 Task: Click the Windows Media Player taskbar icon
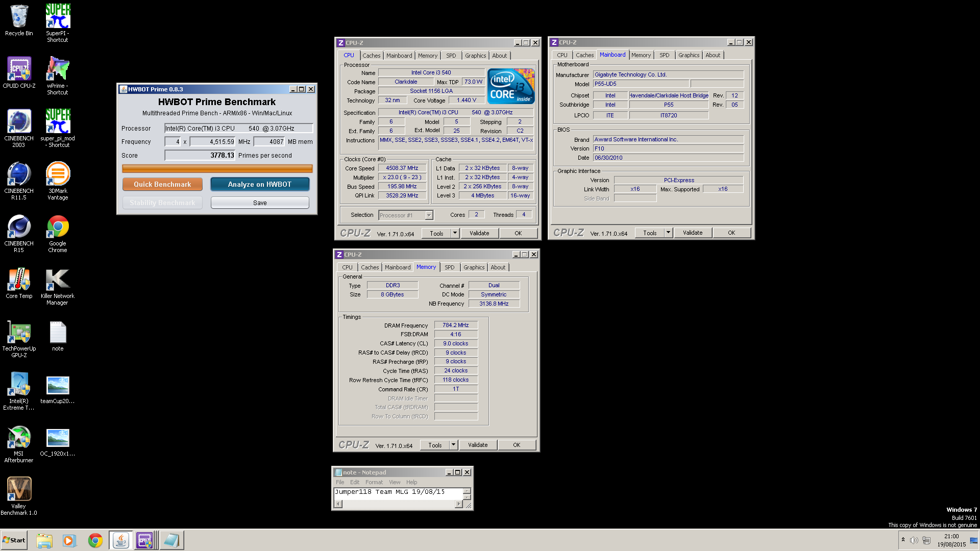[x=69, y=540]
